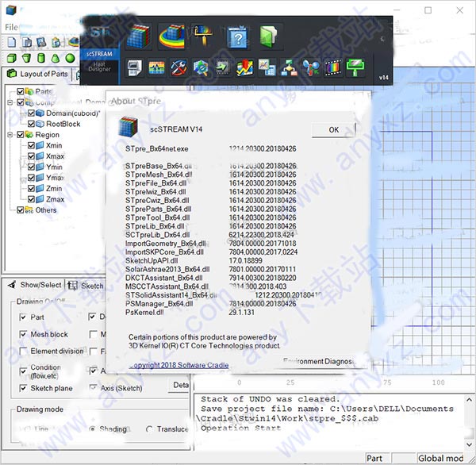The width and height of the screenshot is (476, 465).
Task: Collapse the Computational Domain tree node
Action: point(10,102)
